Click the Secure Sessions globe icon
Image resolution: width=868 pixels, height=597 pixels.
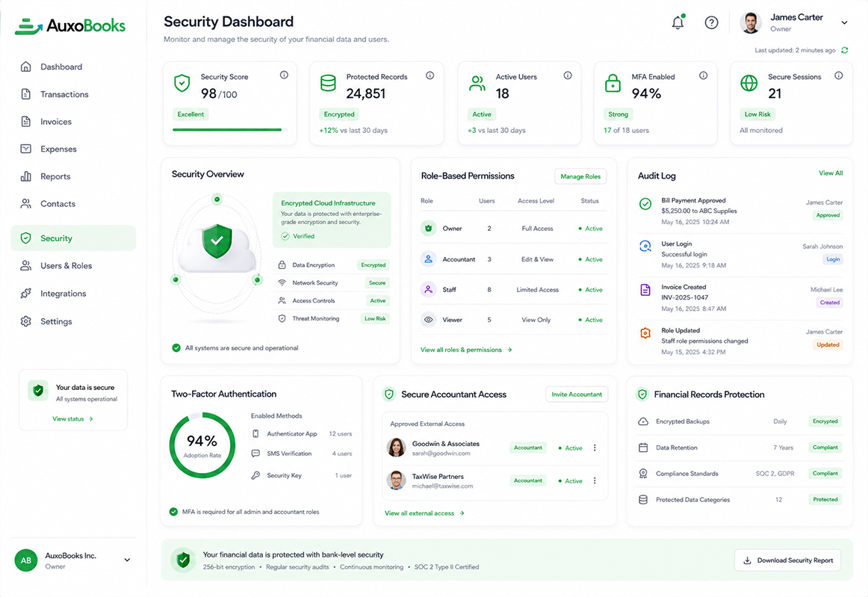pyautogui.click(x=749, y=83)
